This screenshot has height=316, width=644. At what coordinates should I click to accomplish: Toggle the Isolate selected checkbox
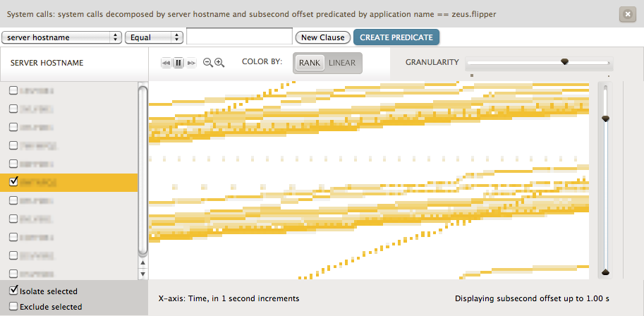[x=13, y=291]
